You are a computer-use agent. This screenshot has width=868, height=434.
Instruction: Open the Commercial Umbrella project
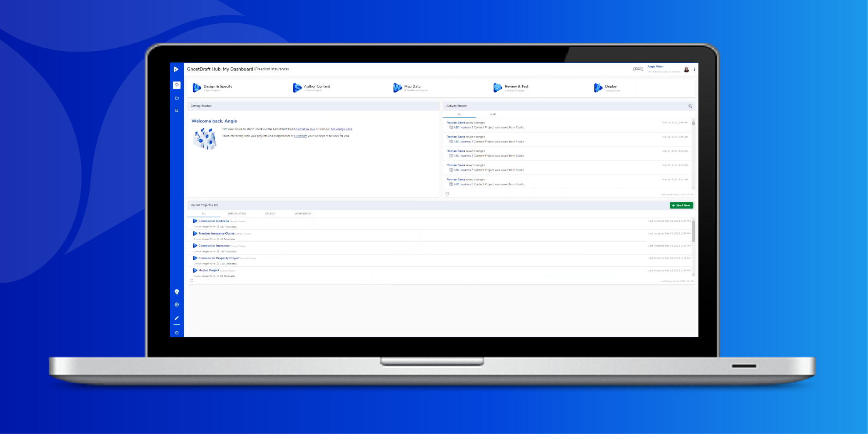coord(214,221)
